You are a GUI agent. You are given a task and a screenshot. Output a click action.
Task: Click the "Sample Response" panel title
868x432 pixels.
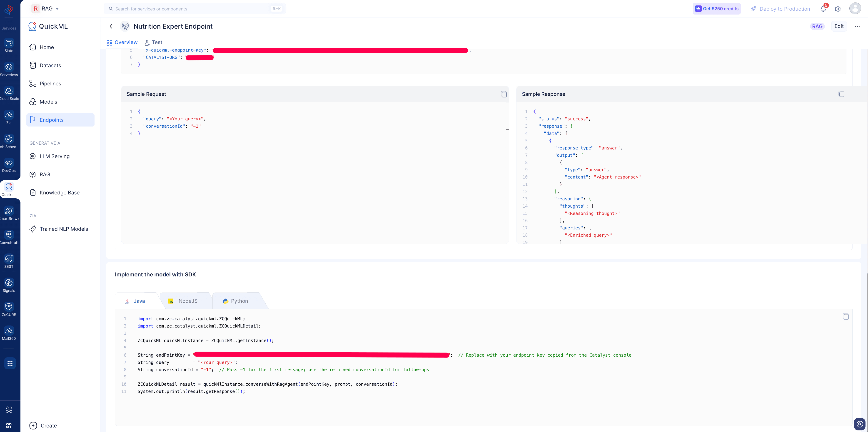[544, 94]
